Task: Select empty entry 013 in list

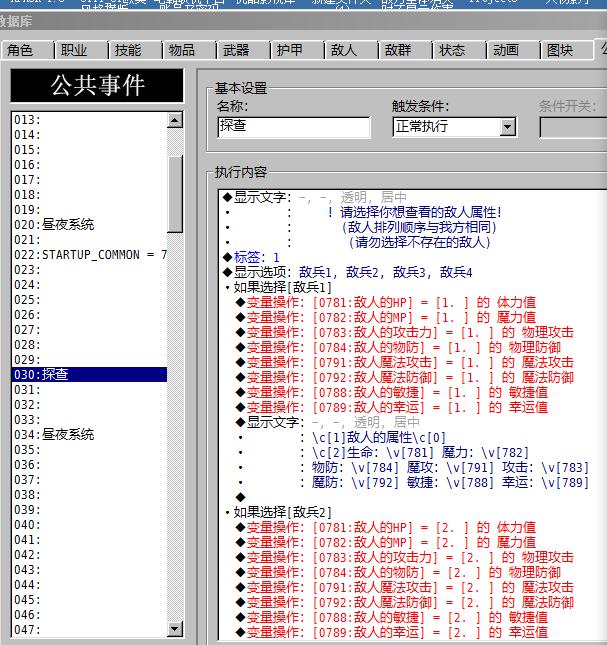Action: (89, 120)
